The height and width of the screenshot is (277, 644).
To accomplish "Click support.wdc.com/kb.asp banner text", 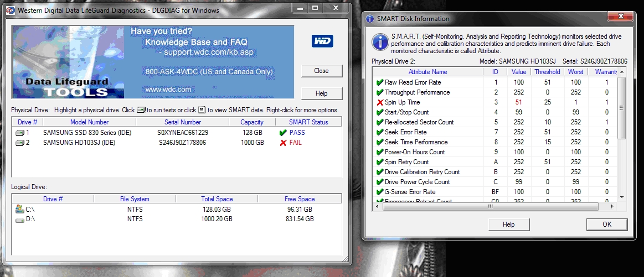I will pos(209,53).
